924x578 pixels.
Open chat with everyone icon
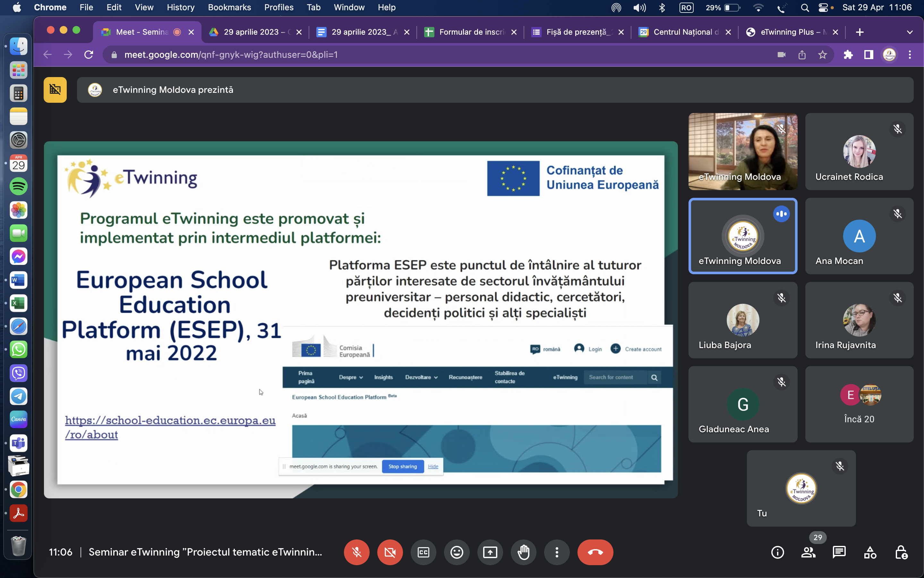pyautogui.click(x=839, y=552)
